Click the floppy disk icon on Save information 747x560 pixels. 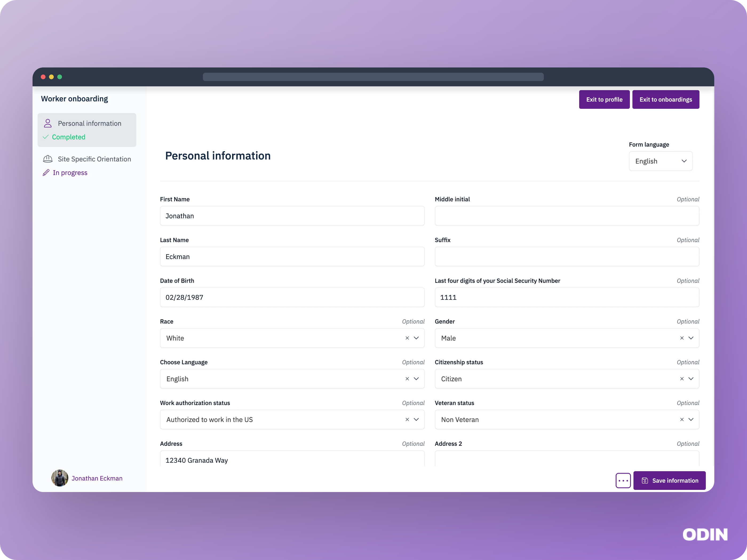coord(646,480)
